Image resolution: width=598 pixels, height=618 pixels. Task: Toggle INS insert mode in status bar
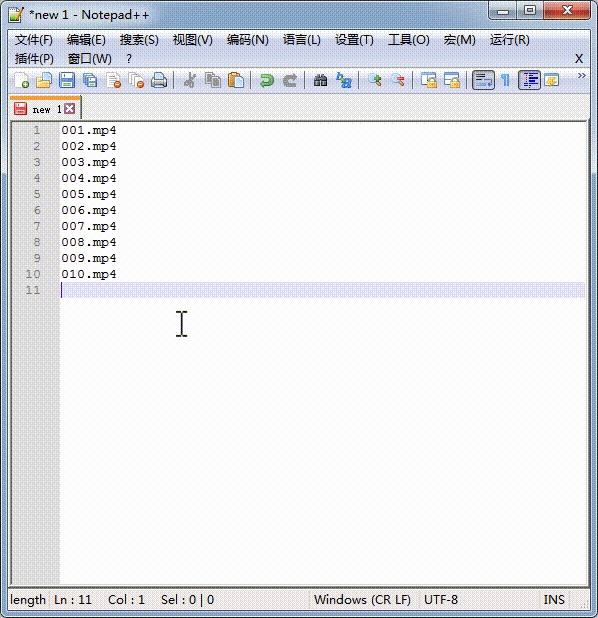(x=554, y=599)
